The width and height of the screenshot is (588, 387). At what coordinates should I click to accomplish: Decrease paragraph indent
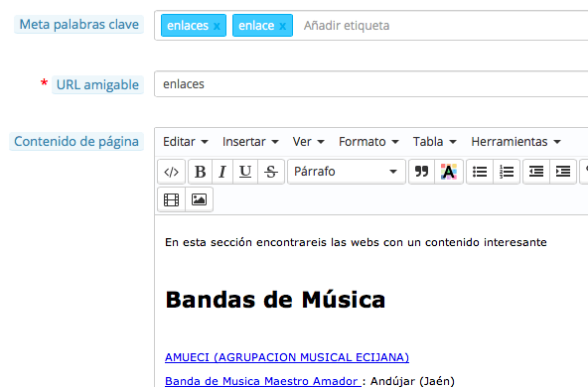coord(536,172)
